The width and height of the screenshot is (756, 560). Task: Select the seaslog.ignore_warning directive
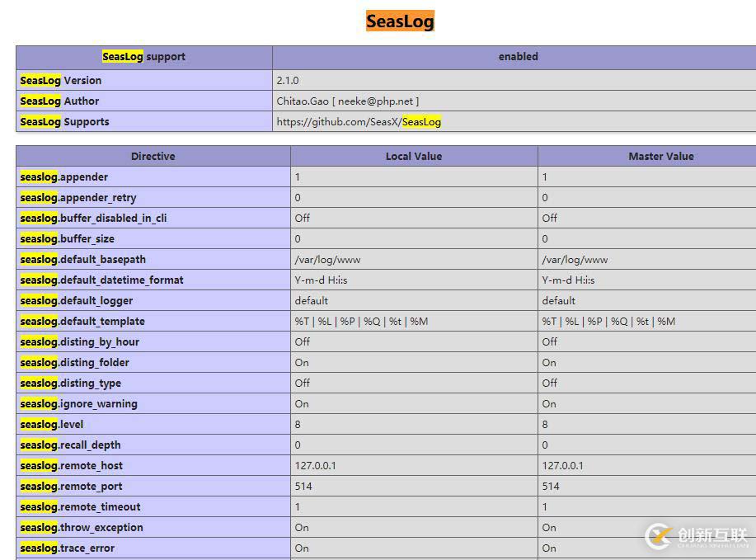click(78, 404)
